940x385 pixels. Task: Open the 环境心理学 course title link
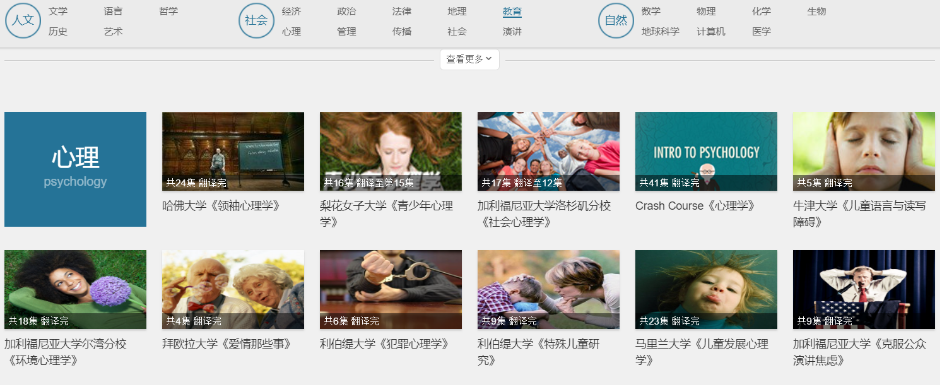pos(65,353)
